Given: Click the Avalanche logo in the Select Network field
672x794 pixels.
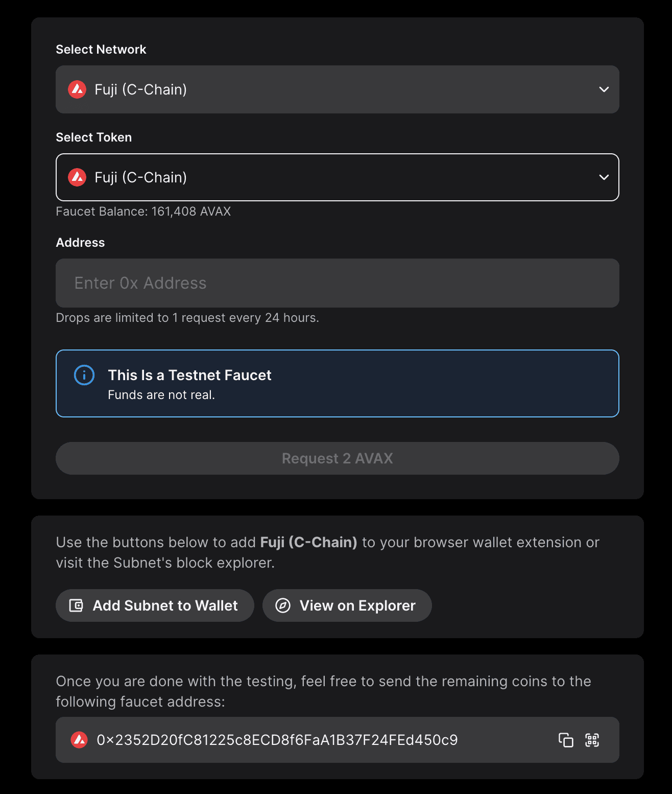Looking at the screenshot, I should (x=77, y=89).
